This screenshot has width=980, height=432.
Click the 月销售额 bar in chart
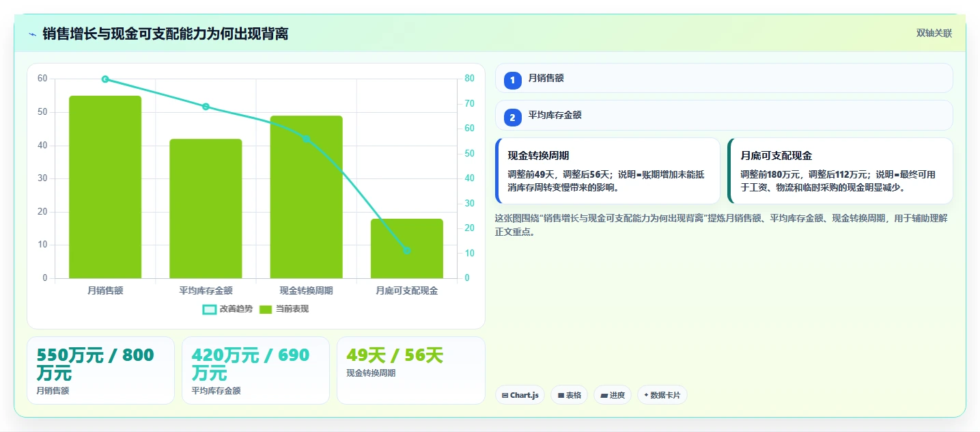click(105, 187)
